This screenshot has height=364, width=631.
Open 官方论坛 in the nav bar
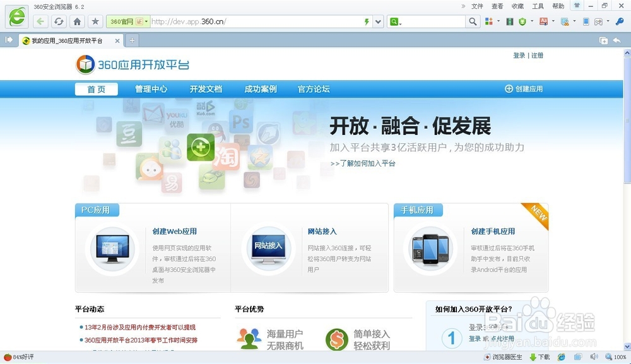click(x=314, y=90)
